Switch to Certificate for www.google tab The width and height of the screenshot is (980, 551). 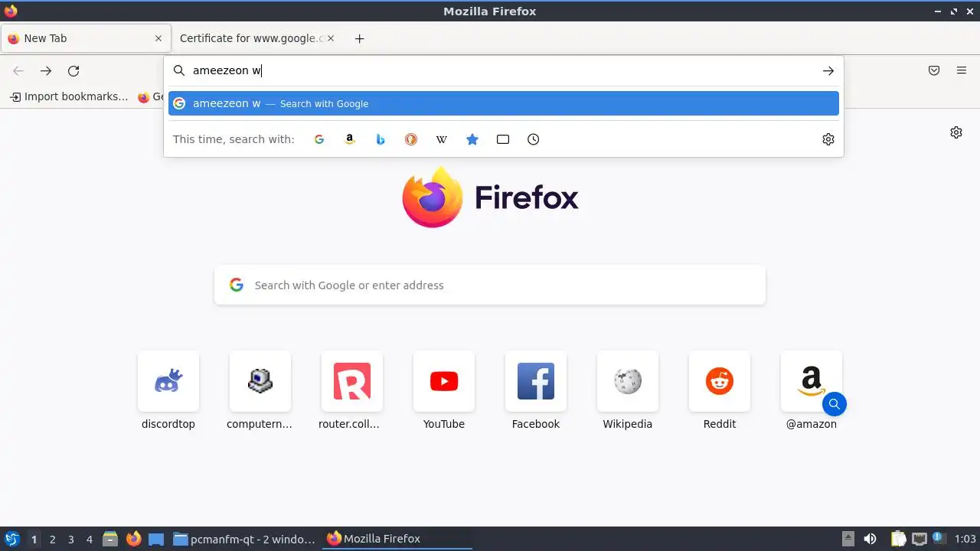tap(251, 38)
